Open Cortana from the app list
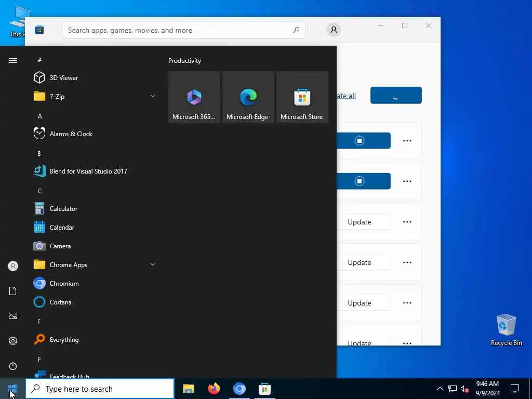 pyautogui.click(x=95, y=302)
